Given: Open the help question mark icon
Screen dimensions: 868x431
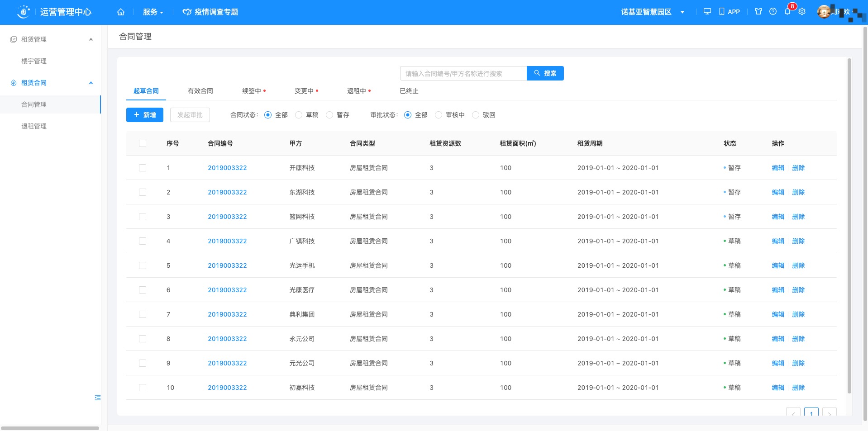Looking at the screenshot, I should click(773, 12).
